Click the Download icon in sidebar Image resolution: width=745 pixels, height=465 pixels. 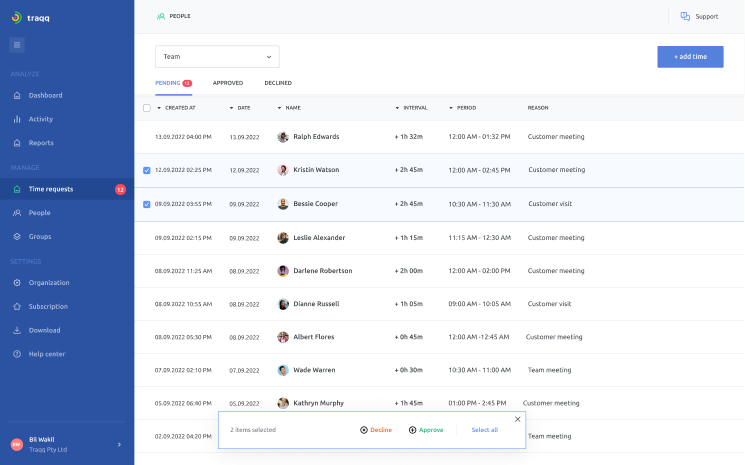[x=17, y=330]
